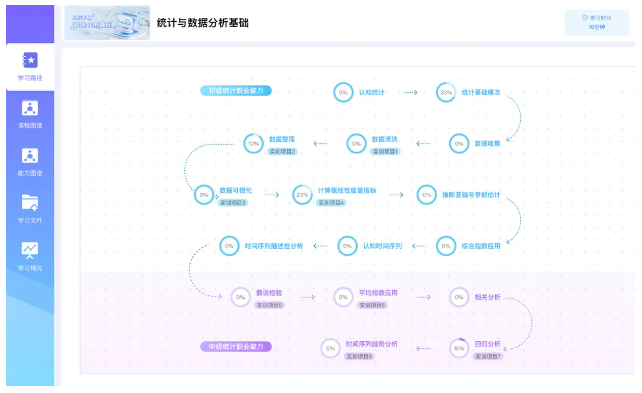The height and width of the screenshot is (393, 642).
Task: Select the 中级统计职业能力 stage tag
Action: click(x=236, y=347)
